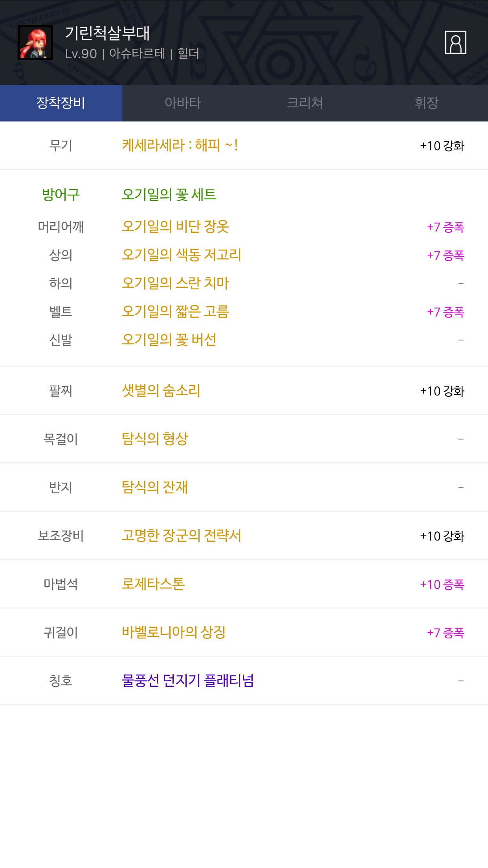The width and height of the screenshot is (488, 868).
Task: View magic stone 로제타스톤
Action: [153, 584]
